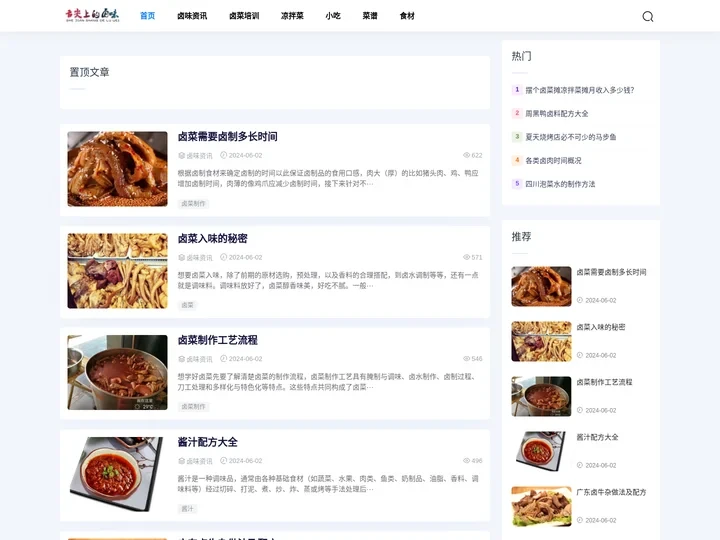Screen dimensions: 720x540
Task: Open 食材 in the nav bar
Action: pyautogui.click(x=407, y=16)
